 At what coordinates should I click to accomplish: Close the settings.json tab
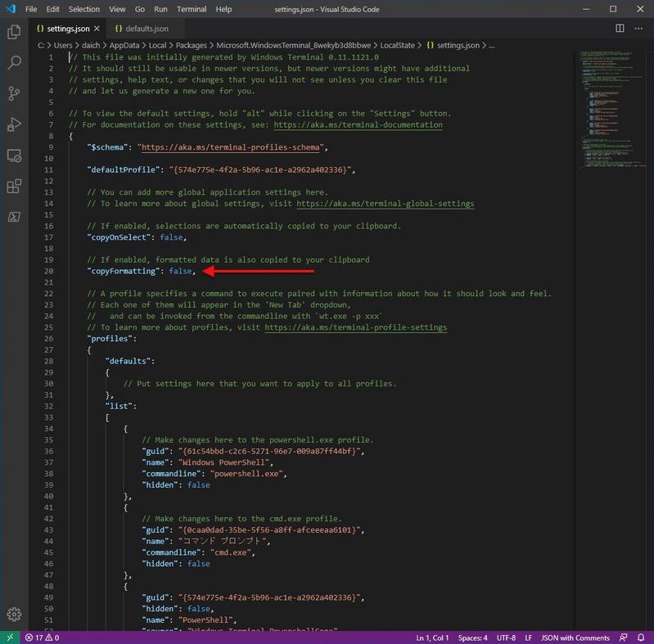pyautogui.click(x=97, y=29)
